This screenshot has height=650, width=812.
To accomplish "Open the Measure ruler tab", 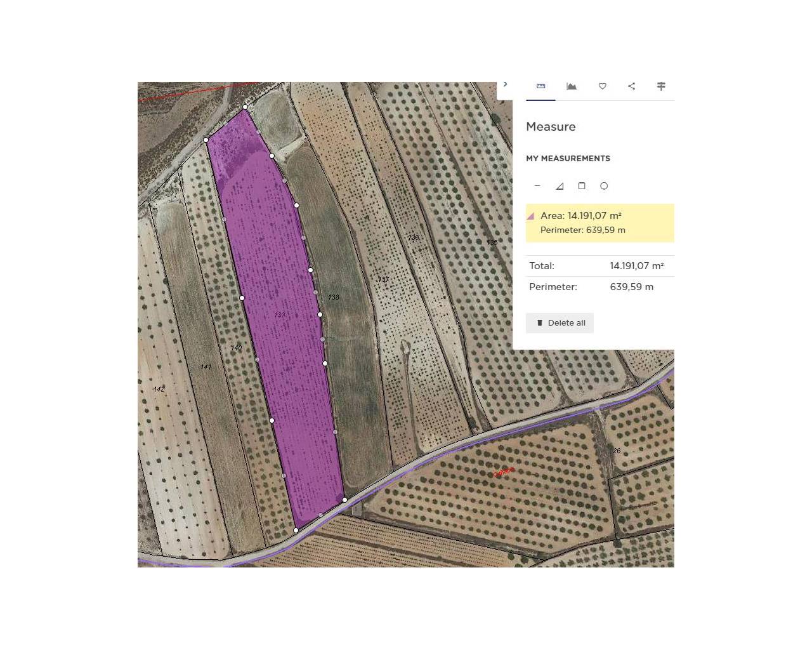I will point(541,86).
